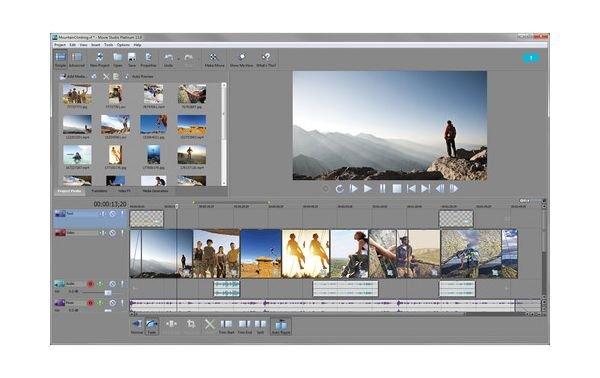Open project Properties from the toolbar

pyautogui.click(x=148, y=59)
